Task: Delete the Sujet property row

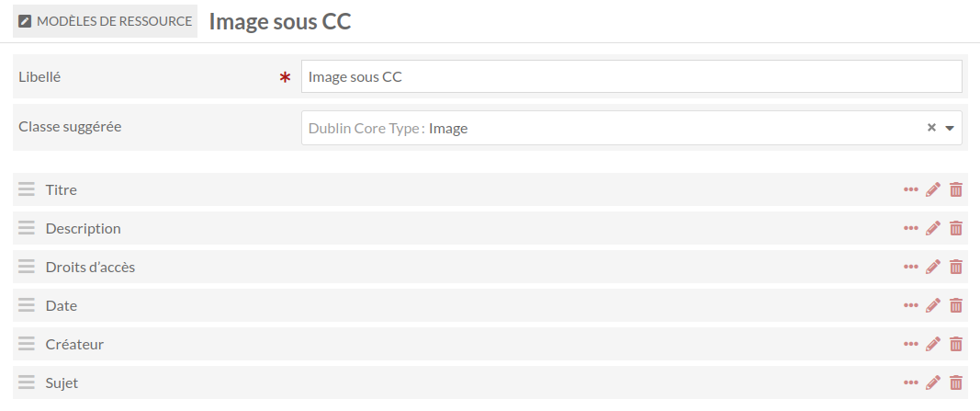Action: (955, 382)
